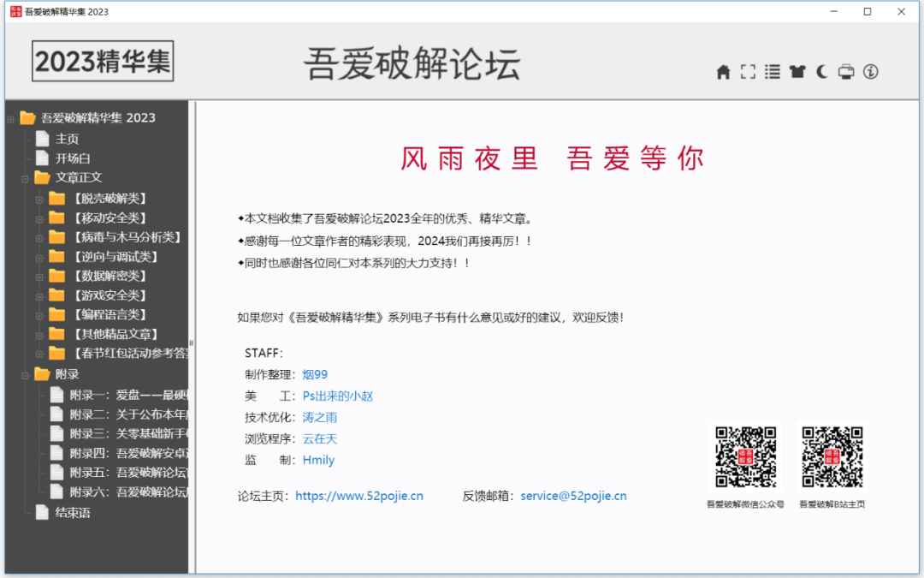Image resolution: width=924 pixels, height=578 pixels.
Task: Toggle fullscreen with the brackets icon
Action: pos(748,72)
